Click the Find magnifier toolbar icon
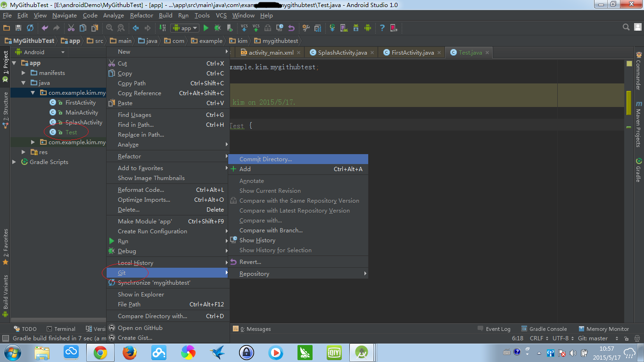Image resolution: width=644 pixels, height=362 pixels. click(x=109, y=28)
